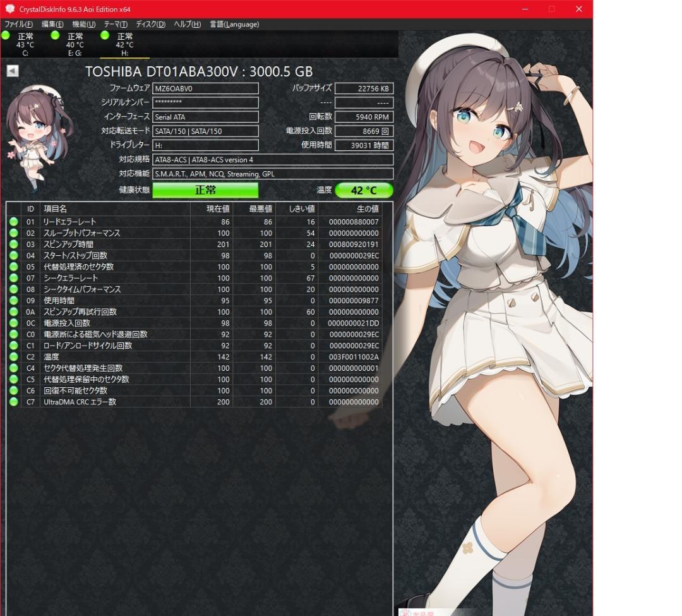This screenshot has height=616, width=682.
Task: Open the テーマ menu
Action: pyautogui.click(x=116, y=24)
